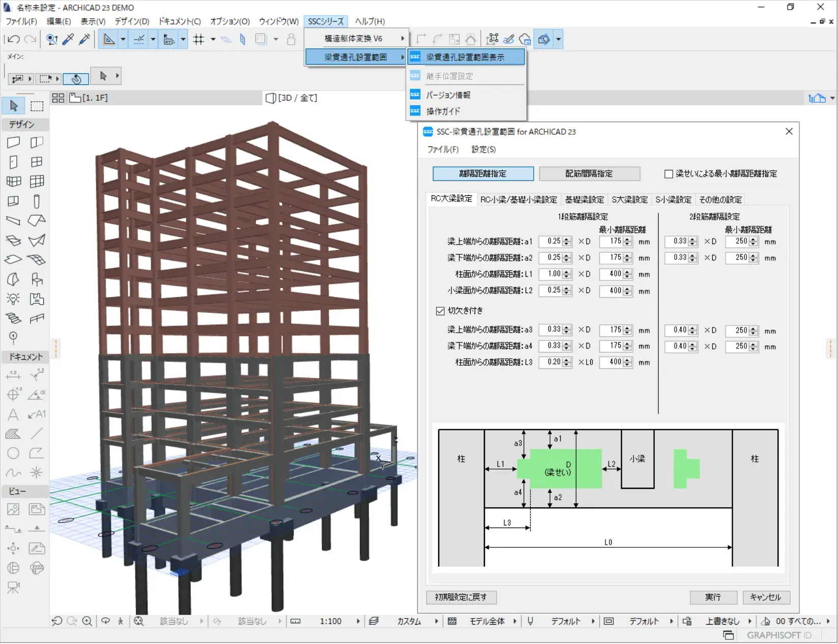Image resolution: width=838 pixels, height=644 pixels.
Task: Select the Circle/Arc tool
Action: pyautogui.click(x=14, y=453)
